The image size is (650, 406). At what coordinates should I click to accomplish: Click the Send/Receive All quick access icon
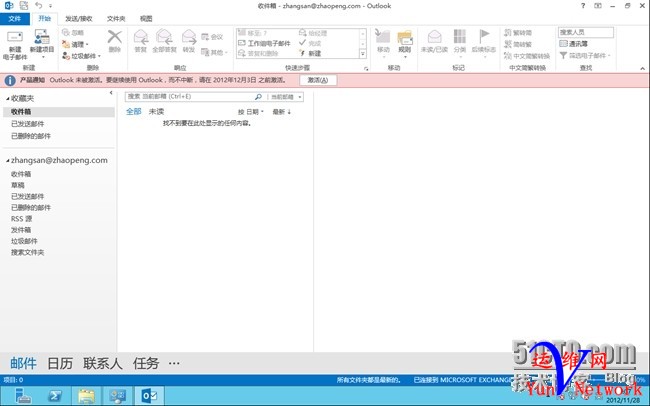point(24,6)
